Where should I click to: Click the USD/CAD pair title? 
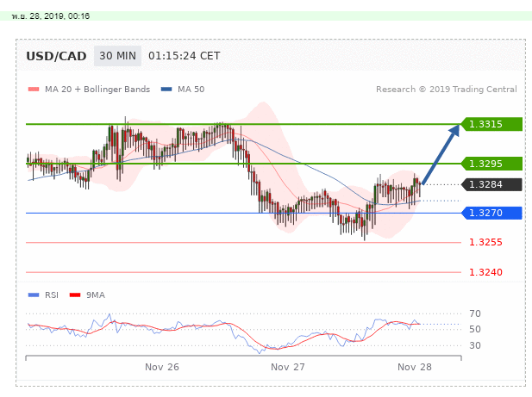point(56,56)
